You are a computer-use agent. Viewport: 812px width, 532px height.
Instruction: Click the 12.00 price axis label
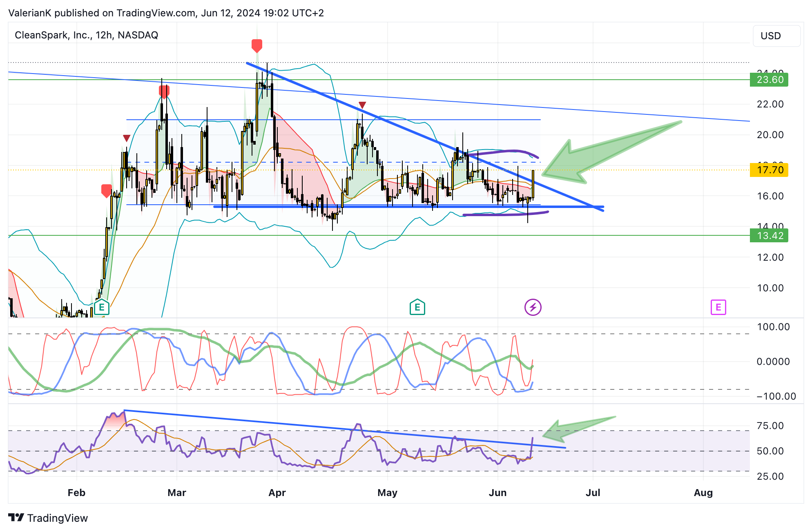770,257
